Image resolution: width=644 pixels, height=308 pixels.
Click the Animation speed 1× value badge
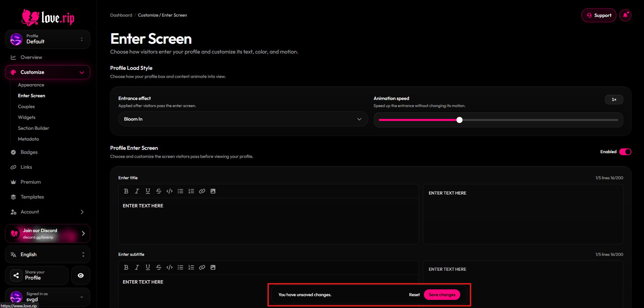click(x=614, y=100)
